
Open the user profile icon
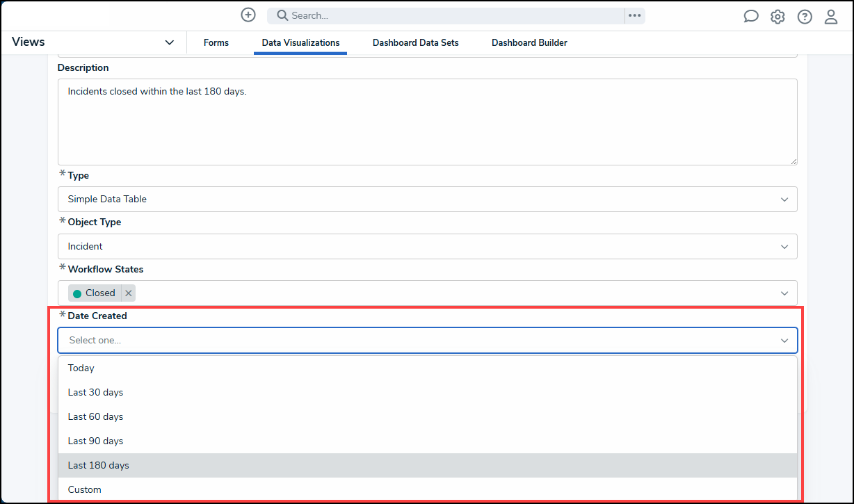tap(831, 17)
